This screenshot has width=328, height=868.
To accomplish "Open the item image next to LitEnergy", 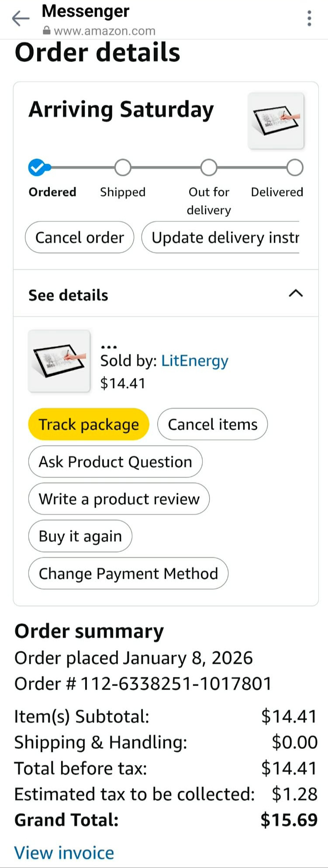I will (59, 361).
